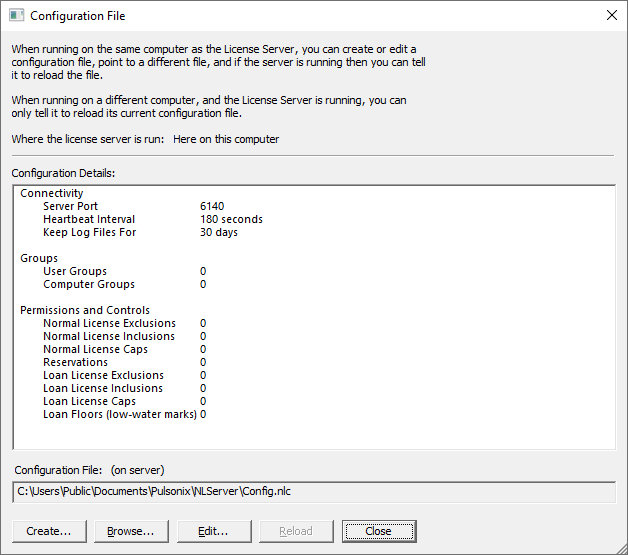Select the Loan License Inclusions entry

[x=102, y=388]
